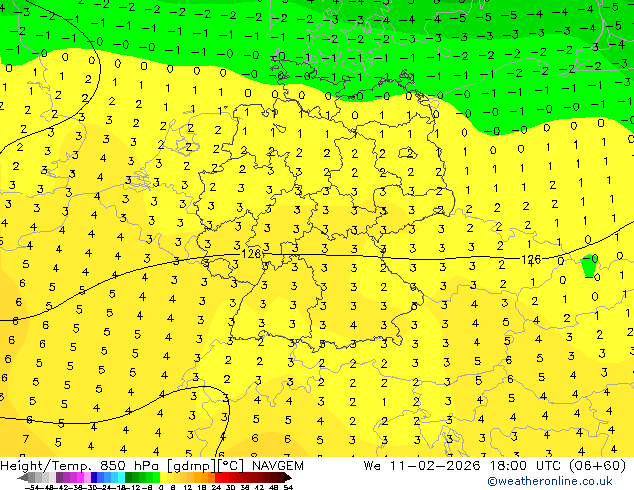Click the gray left arrow end of legend
This screenshot has width=634, height=490.
[23, 478]
